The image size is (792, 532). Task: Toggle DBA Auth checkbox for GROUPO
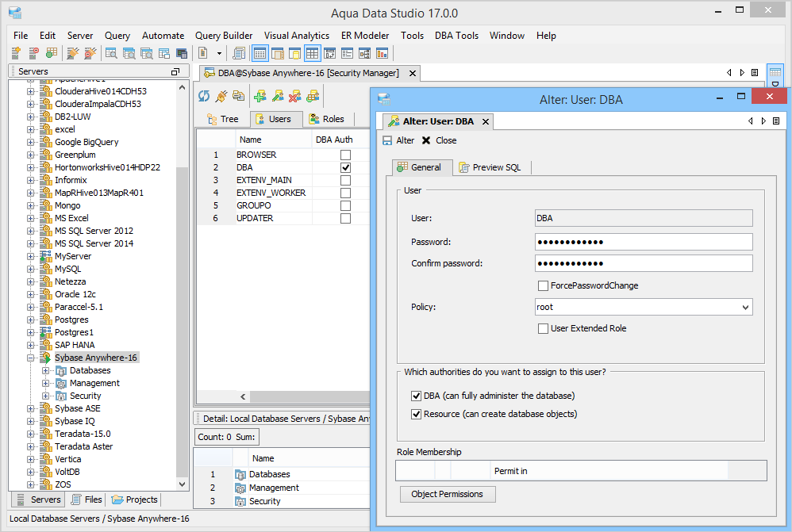[345, 205]
